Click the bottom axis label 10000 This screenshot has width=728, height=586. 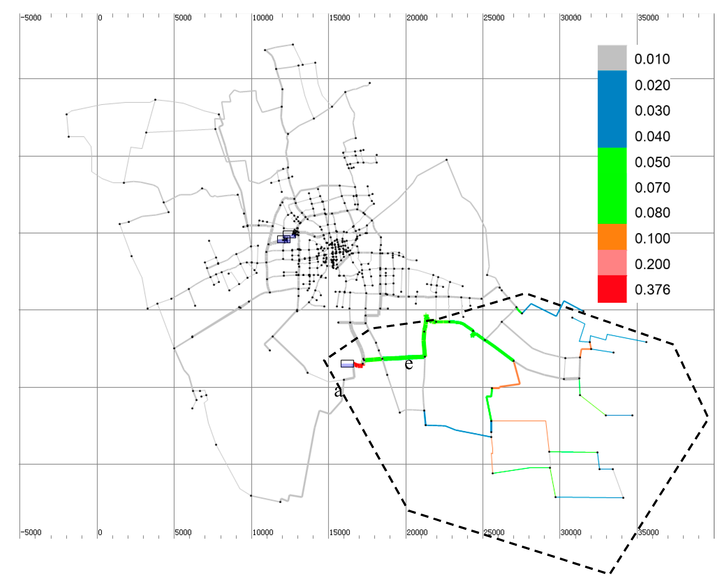[263, 532]
